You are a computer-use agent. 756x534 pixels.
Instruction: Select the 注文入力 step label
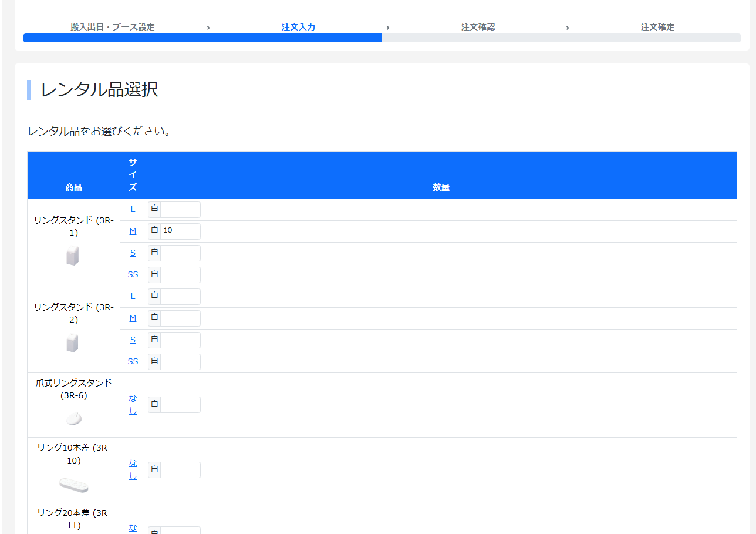pos(299,27)
